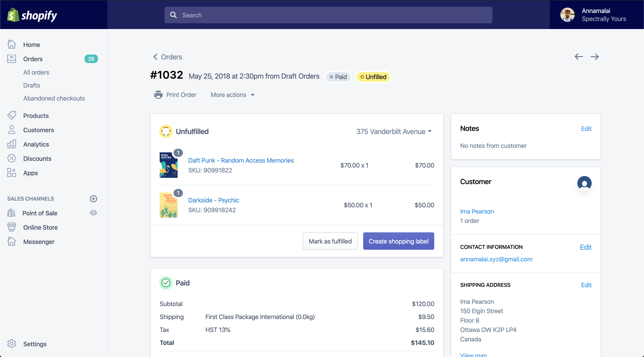Open the 375 Vanderbilt Avenue location dropdown
The height and width of the screenshot is (357, 644).
coord(394,131)
